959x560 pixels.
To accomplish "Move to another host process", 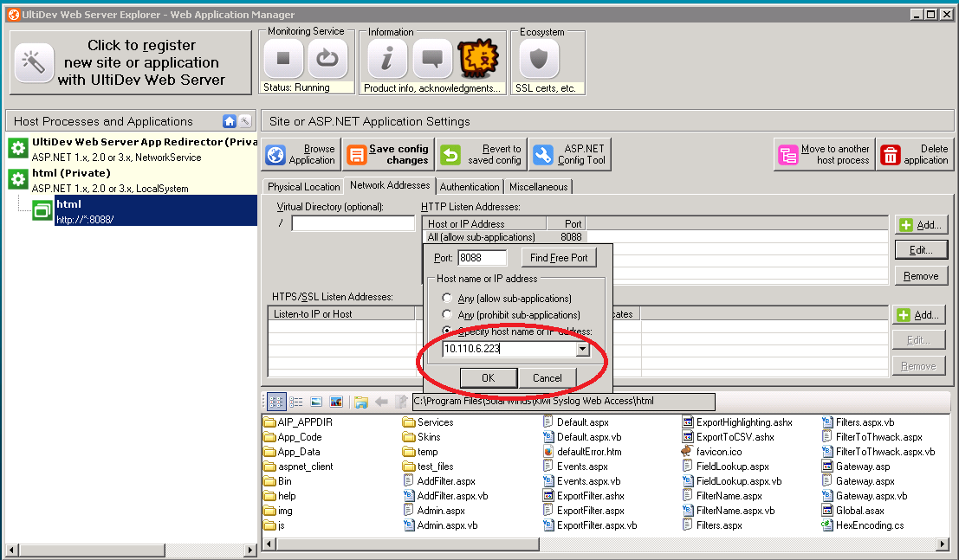I will coord(825,154).
